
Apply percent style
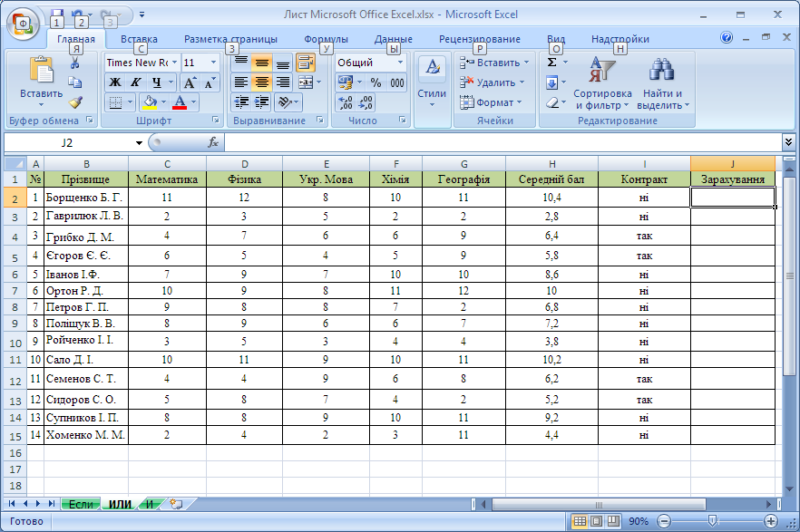(376, 82)
